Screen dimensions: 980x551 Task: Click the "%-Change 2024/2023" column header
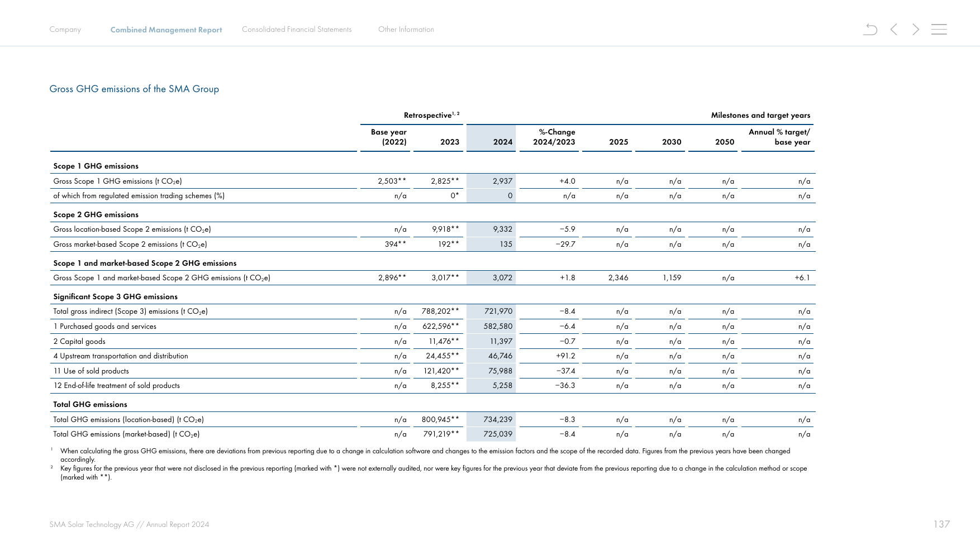[554, 137]
